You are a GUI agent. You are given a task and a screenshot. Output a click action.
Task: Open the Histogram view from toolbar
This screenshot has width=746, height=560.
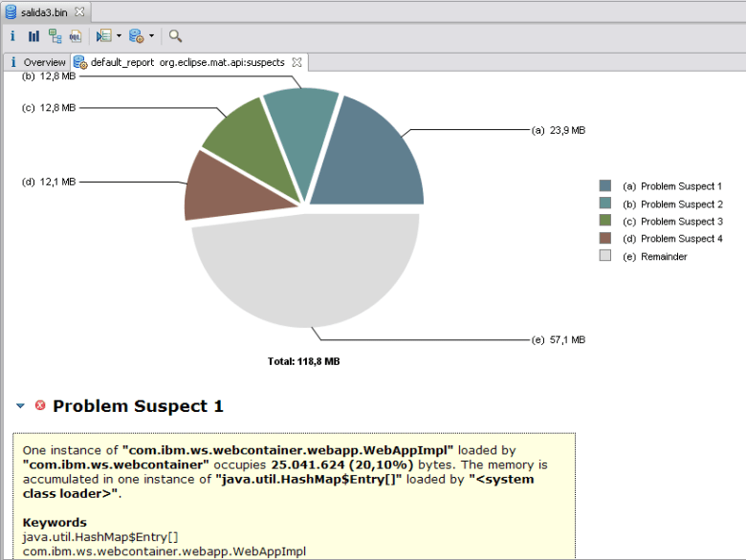click(34, 36)
